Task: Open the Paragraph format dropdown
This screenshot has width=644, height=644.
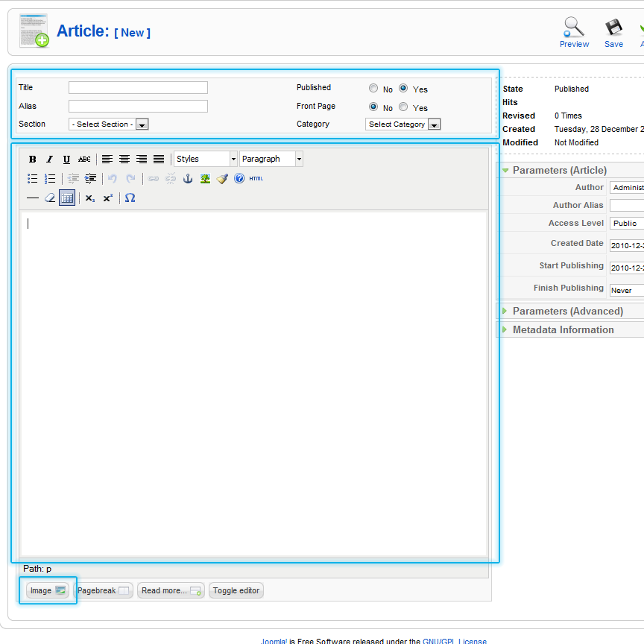Action: click(271, 159)
